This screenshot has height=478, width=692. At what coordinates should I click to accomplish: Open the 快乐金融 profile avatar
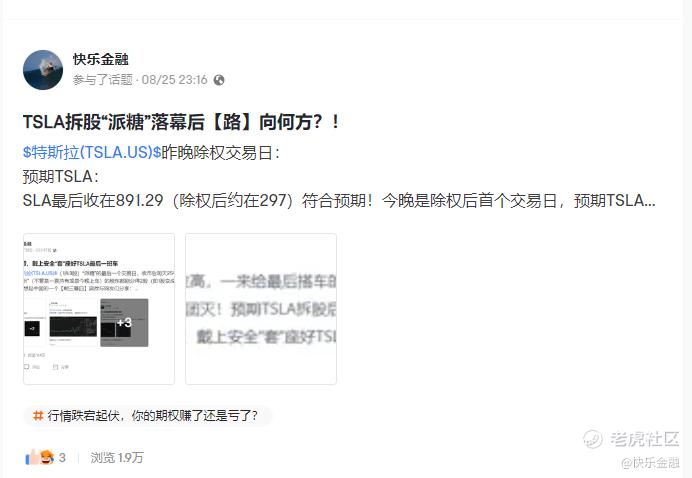43,70
